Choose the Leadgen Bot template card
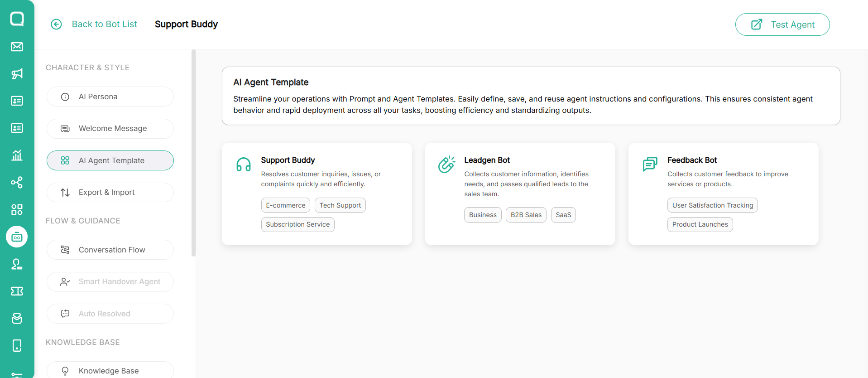 click(x=520, y=194)
